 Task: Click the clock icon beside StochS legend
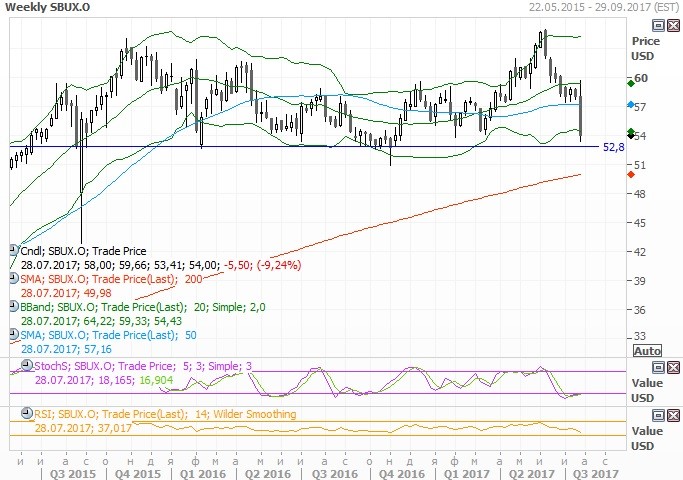[27, 365]
